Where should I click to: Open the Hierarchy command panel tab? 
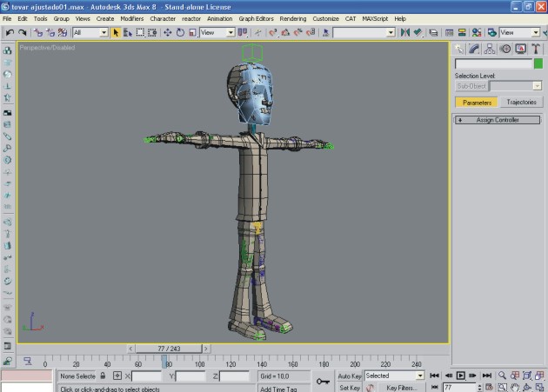490,49
